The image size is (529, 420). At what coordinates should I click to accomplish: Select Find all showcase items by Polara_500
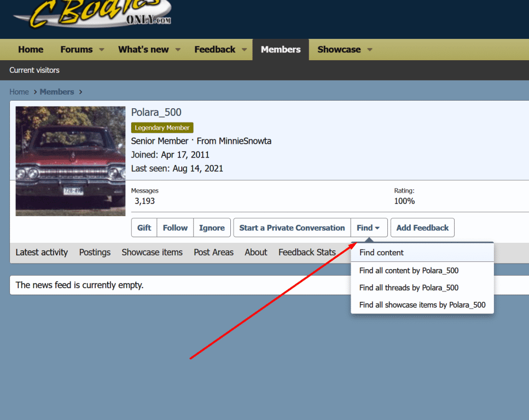[422, 305]
